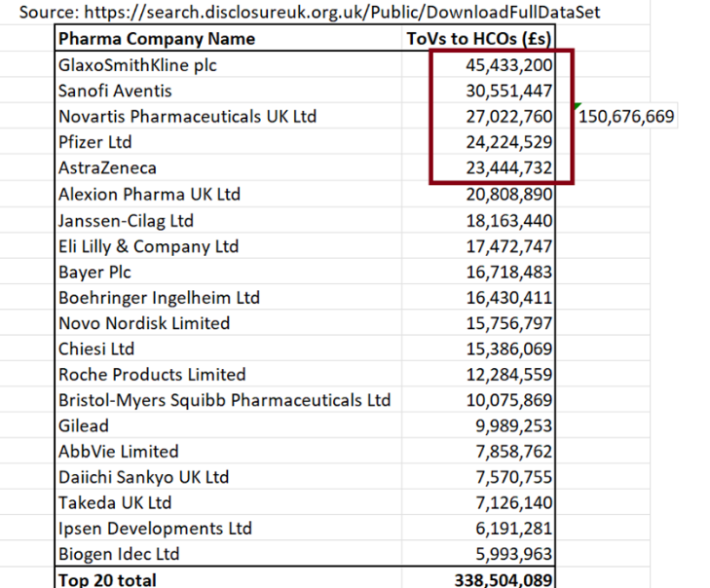Click the Bristol-Myers Squibb Pharmaceuticals Ltd cell
Viewport: 710px width, 588px height.
point(224,400)
